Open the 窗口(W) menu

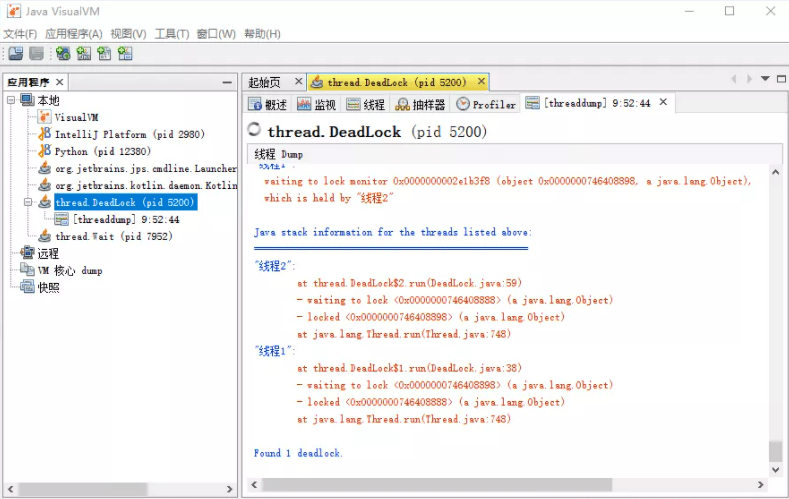216,34
